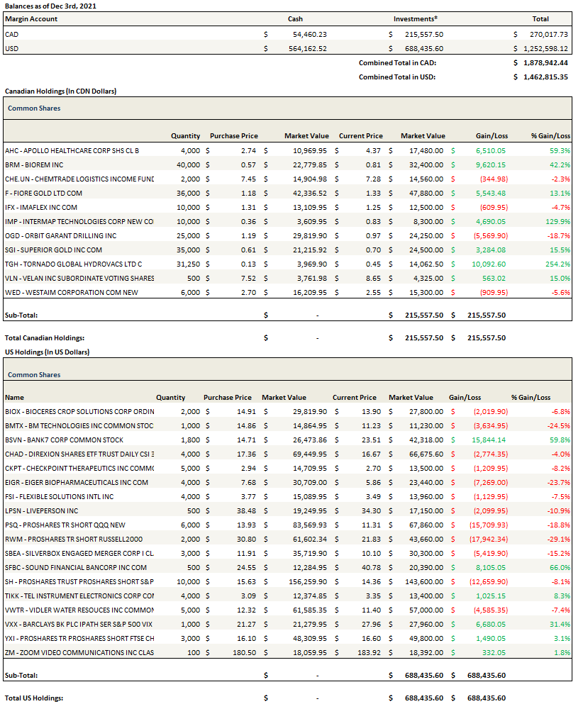Viewport: 588px width, 704px height.
Task: Click the Canadian Holdings Common Shares header
Action: pos(34,108)
